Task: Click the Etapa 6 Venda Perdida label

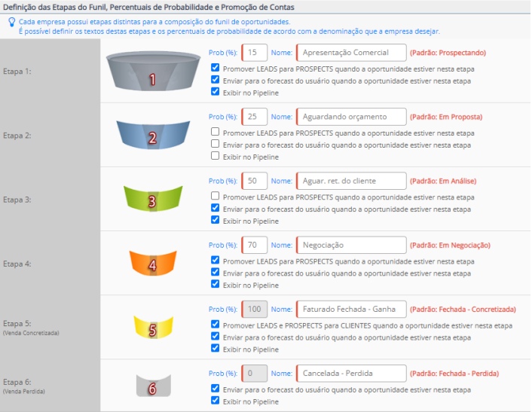Action: [x=24, y=386]
